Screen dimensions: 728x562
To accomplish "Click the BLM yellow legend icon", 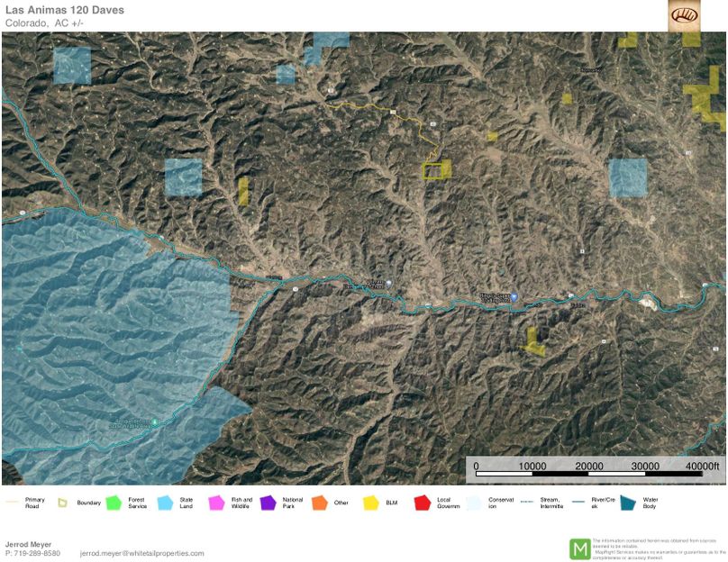I will click(x=371, y=503).
